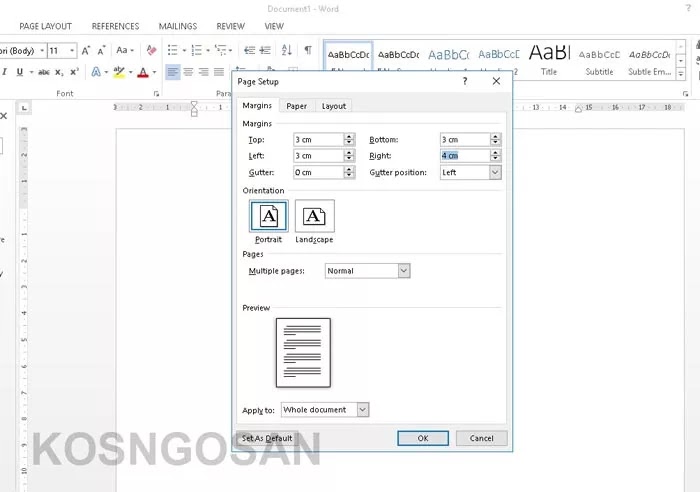This screenshot has width=700, height=492.
Task: Select Portrait orientation
Action: [268, 217]
